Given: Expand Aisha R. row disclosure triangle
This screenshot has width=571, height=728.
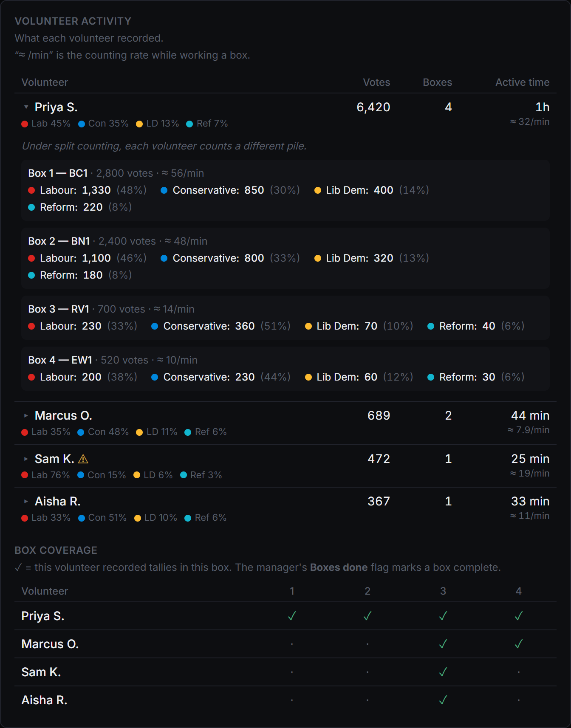Looking at the screenshot, I should point(26,501).
